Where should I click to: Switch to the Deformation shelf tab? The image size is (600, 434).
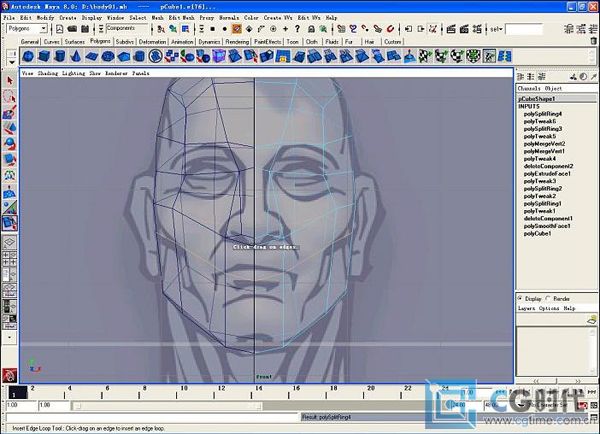[x=152, y=42]
